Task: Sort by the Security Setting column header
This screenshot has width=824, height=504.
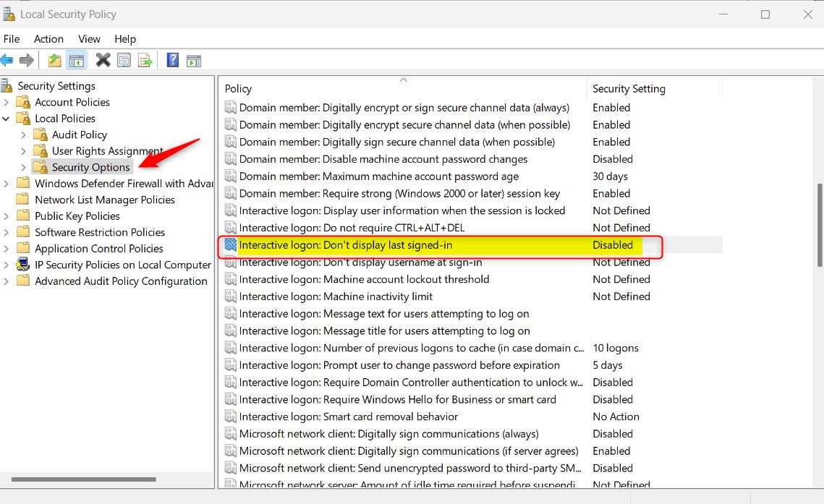Action: (629, 88)
